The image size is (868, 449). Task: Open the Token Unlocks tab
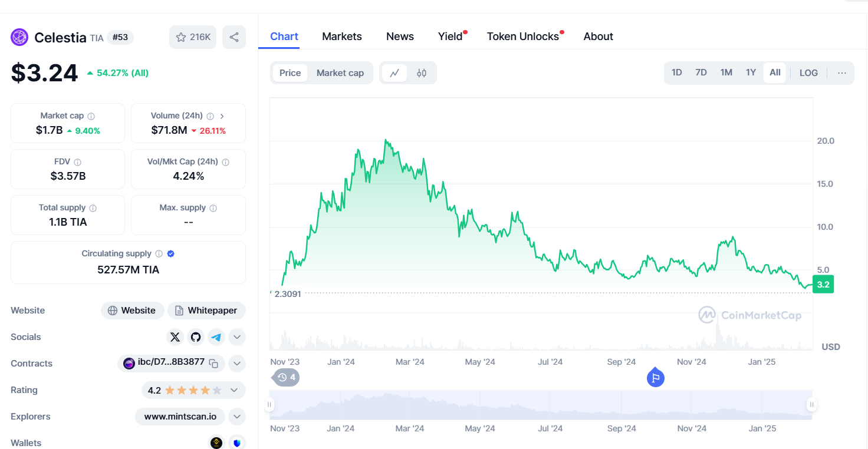(523, 37)
